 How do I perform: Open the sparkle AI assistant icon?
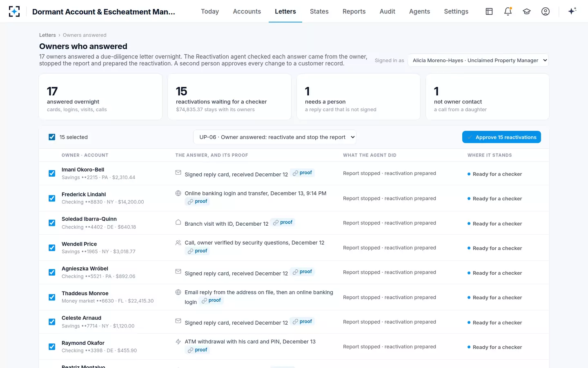tap(572, 11)
